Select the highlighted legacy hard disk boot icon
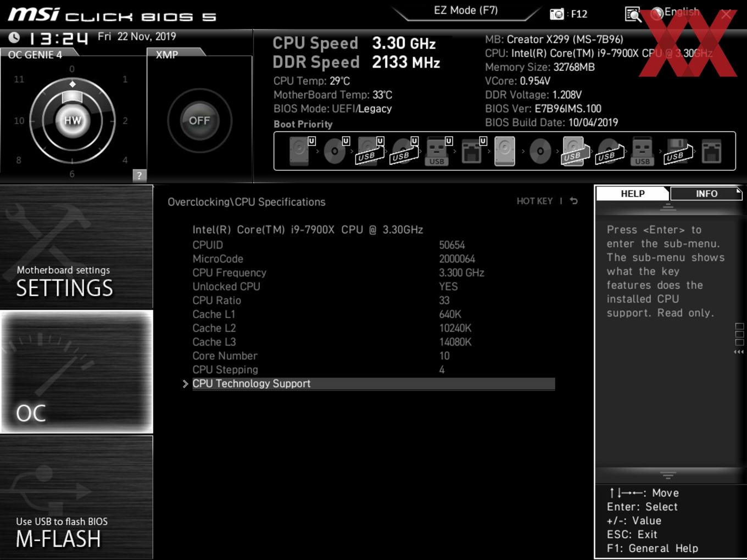747x560 pixels. tap(505, 151)
